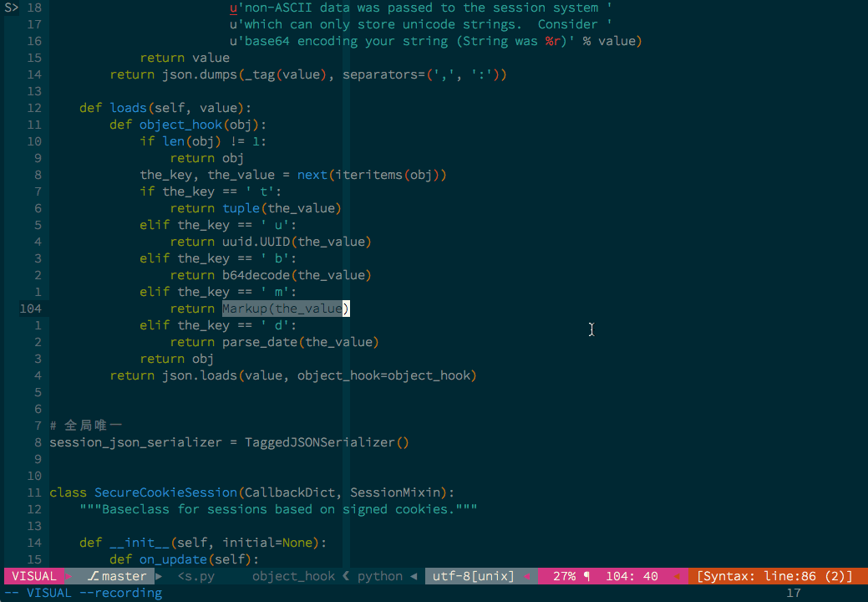Viewport: 868px width, 602px height.
Task: Click the chevron before python indicator
Action: point(345,576)
